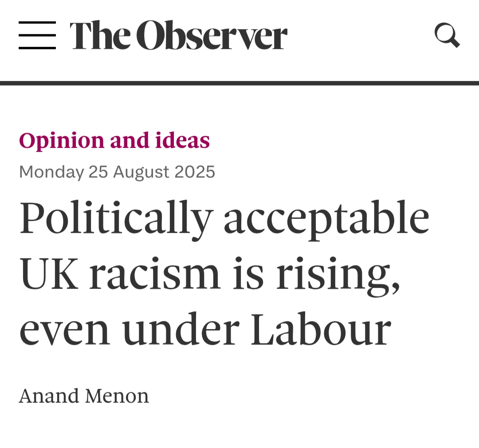Viewport: 479px width, 448px height.
Task: Click the Monday 25 August 2025 date
Action: pyautogui.click(x=117, y=171)
